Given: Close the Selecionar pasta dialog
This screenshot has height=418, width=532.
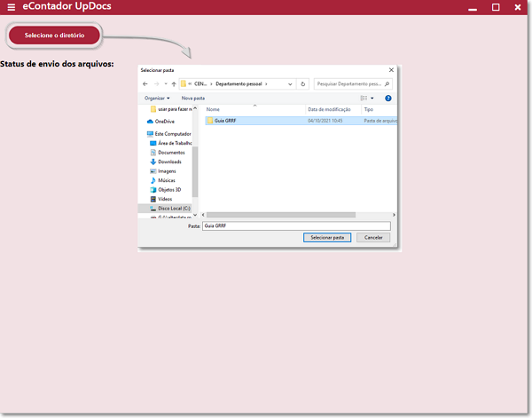Looking at the screenshot, I should pos(391,70).
